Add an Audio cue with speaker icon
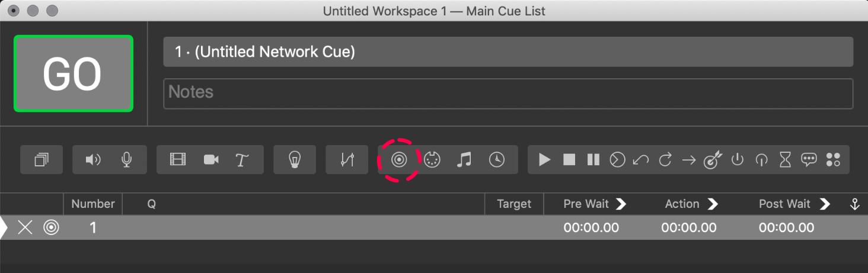The image size is (868, 273). pos(93,160)
